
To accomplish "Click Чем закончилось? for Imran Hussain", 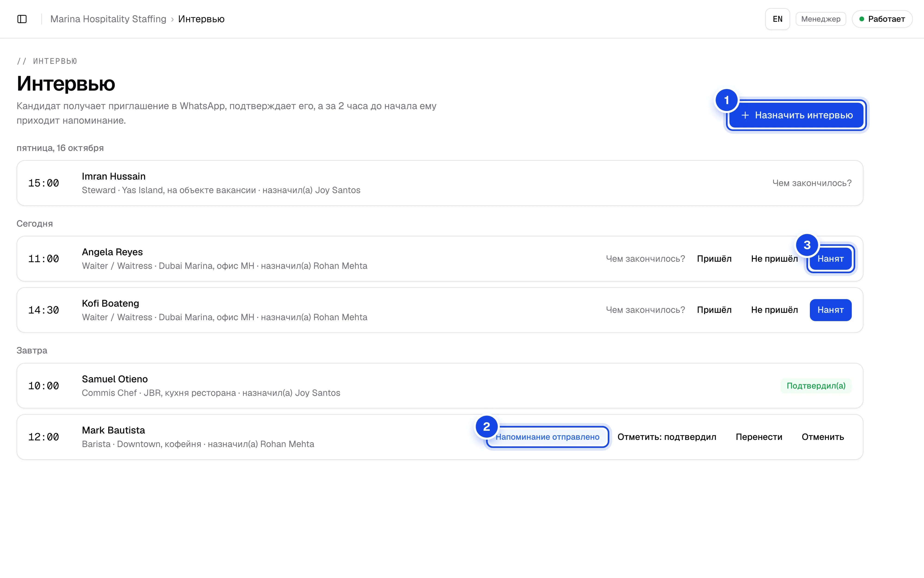I will pyautogui.click(x=812, y=183).
